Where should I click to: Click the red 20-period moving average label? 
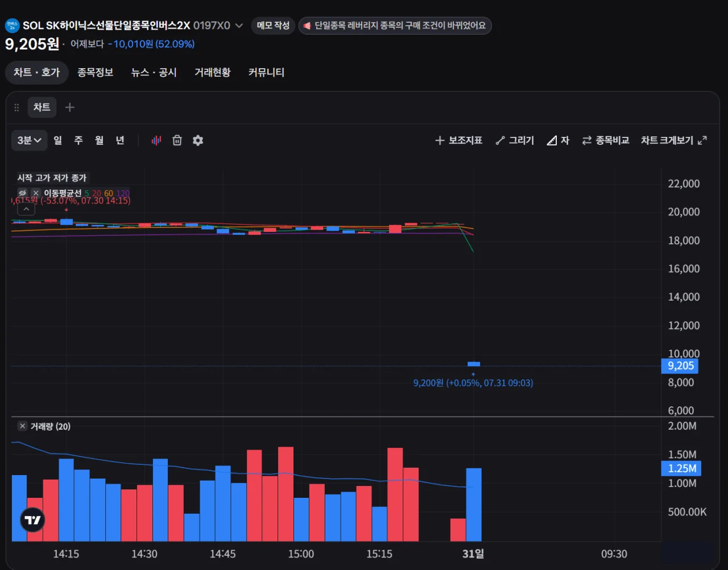[x=97, y=194]
